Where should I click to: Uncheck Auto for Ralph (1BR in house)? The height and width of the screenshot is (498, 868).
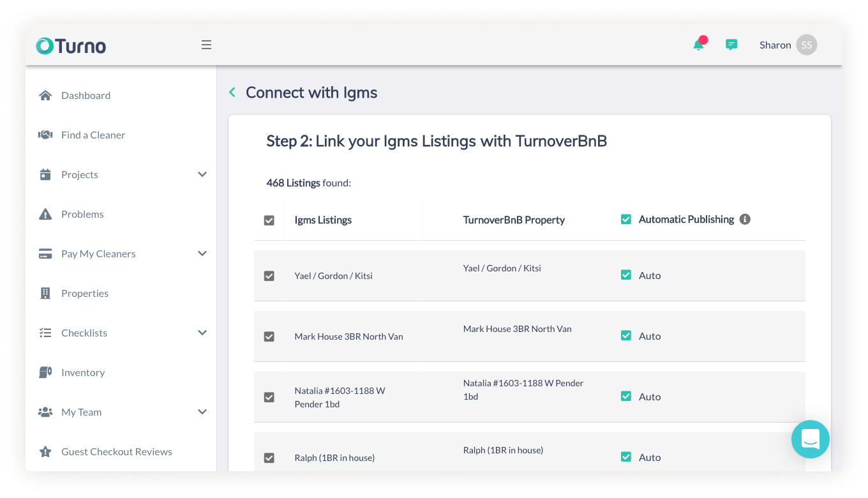626,457
